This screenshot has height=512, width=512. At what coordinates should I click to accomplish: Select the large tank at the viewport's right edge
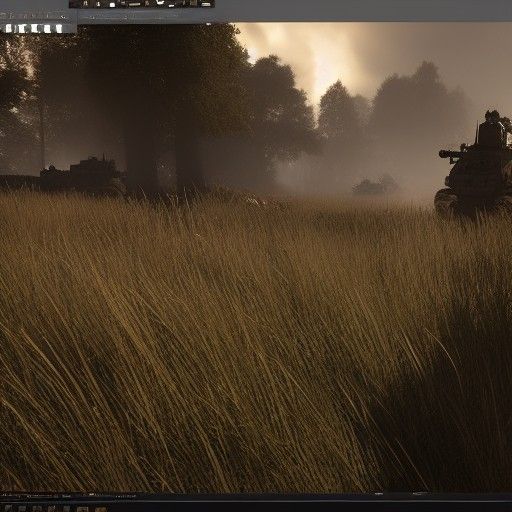[x=474, y=165]
